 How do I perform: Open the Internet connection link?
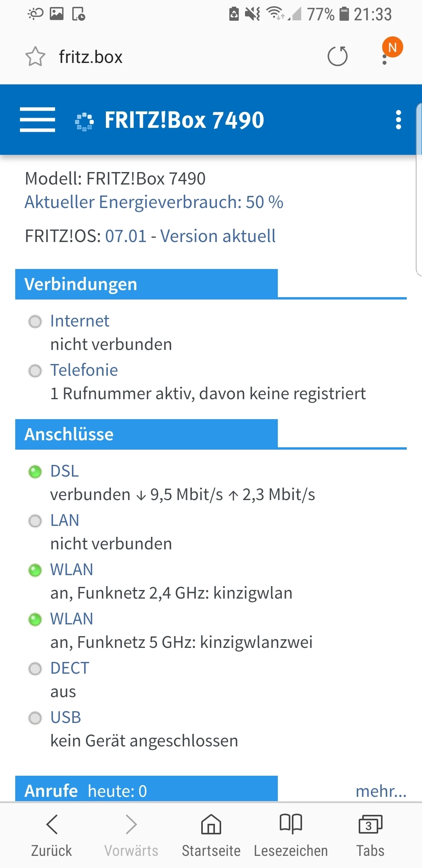point(80,321)
